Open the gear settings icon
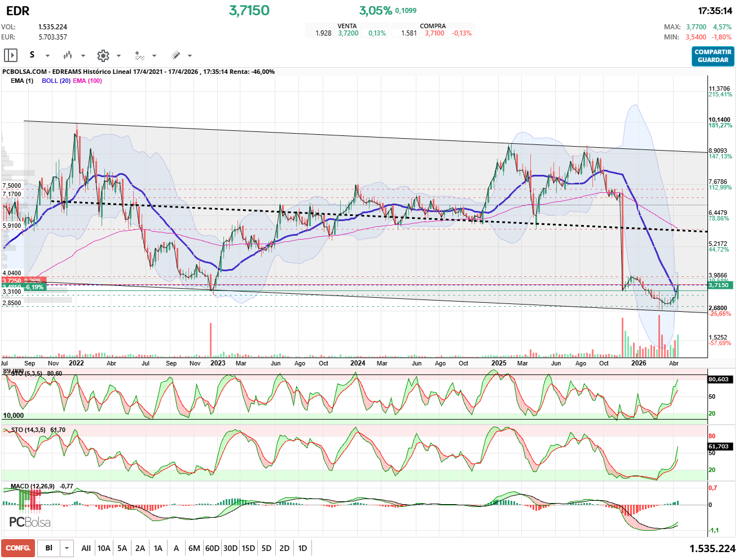Image resolution: width=743 pixels, height=560 pixels. [x=103, y=55]
